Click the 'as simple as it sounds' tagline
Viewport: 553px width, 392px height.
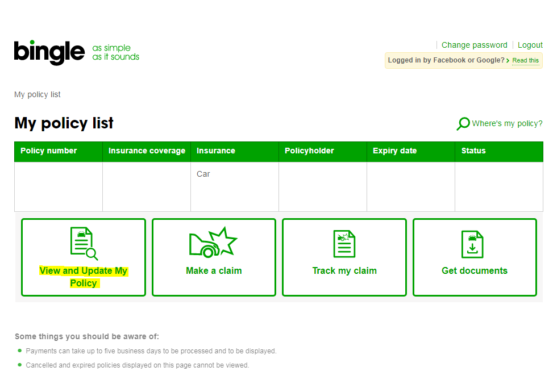pos(116,52)
